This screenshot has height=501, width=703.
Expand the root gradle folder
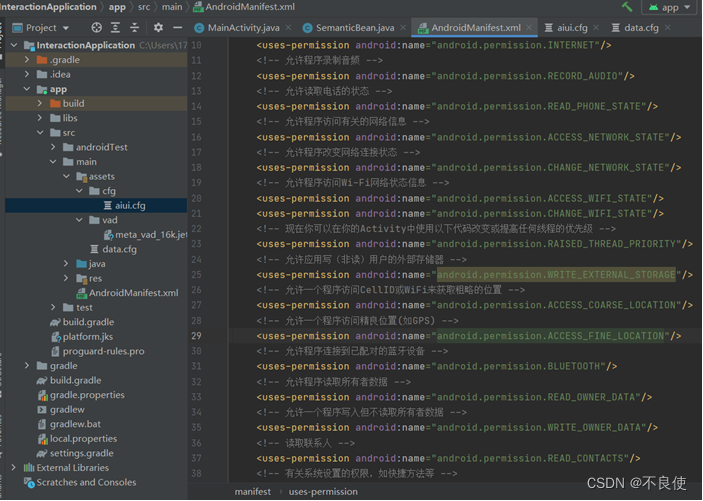click(x=27, y=366)
